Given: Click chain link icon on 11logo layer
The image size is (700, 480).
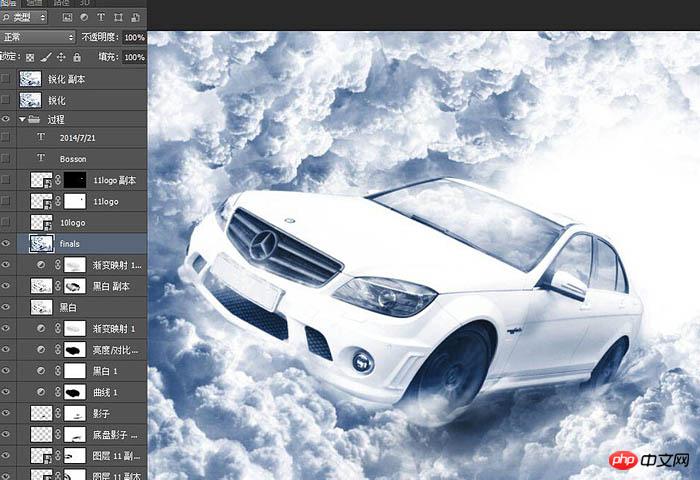Looking at the screenshot, I should point(58,201).
